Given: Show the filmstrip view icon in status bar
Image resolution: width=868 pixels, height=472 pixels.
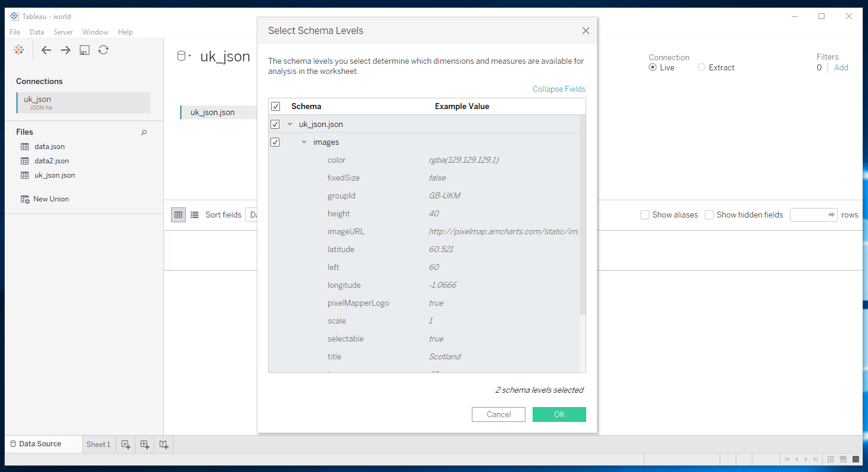Looking at the screenshot, I should 844,459.
